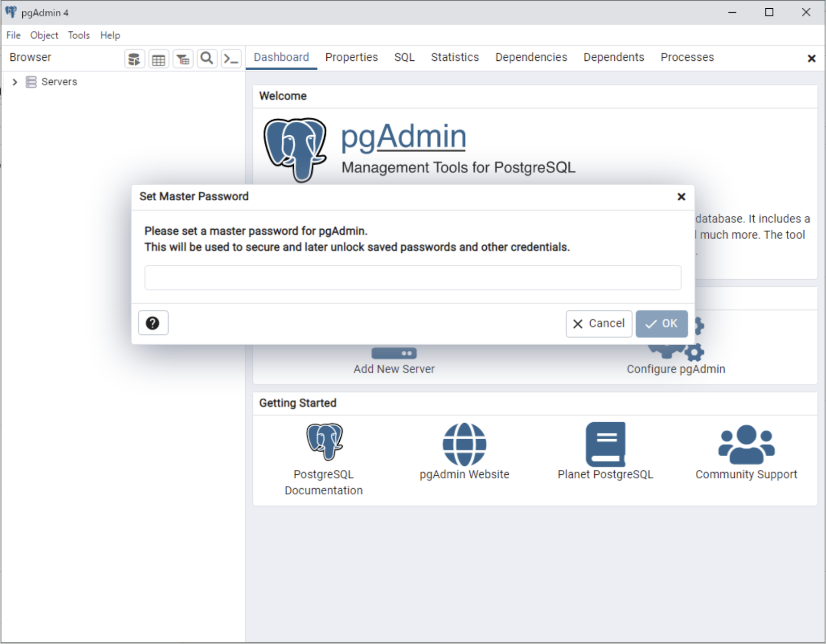This screenshot has width=826, height=644.
Task: Open the Help menu
Action: click(110, 35)
